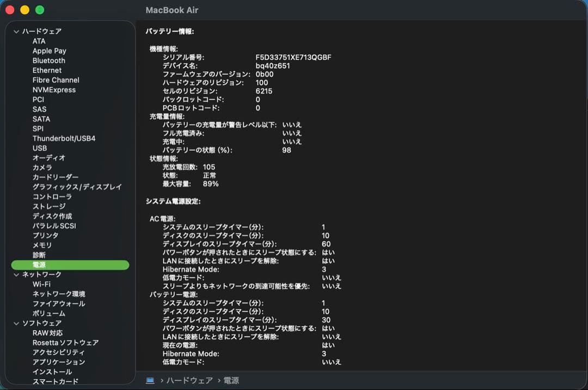Choose コントローラ from the list
Image resolution: width=588 pixels, height=390 pixels.
tap(52, 197)
